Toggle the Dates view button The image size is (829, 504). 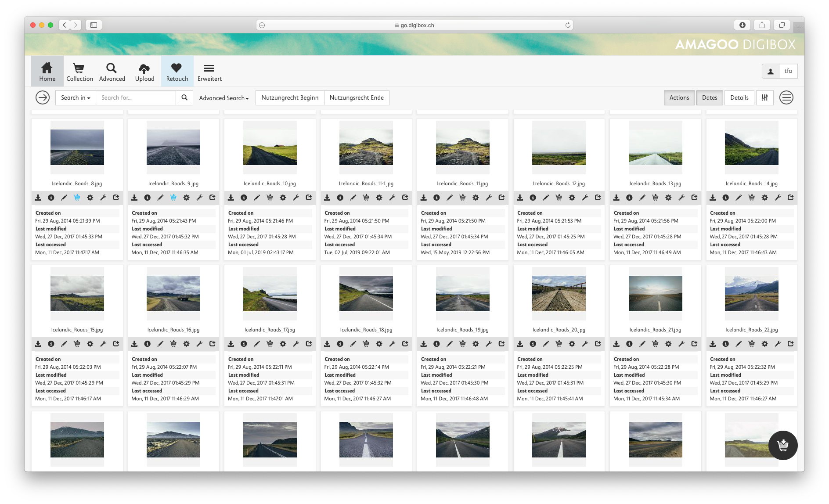click(709, 97)
